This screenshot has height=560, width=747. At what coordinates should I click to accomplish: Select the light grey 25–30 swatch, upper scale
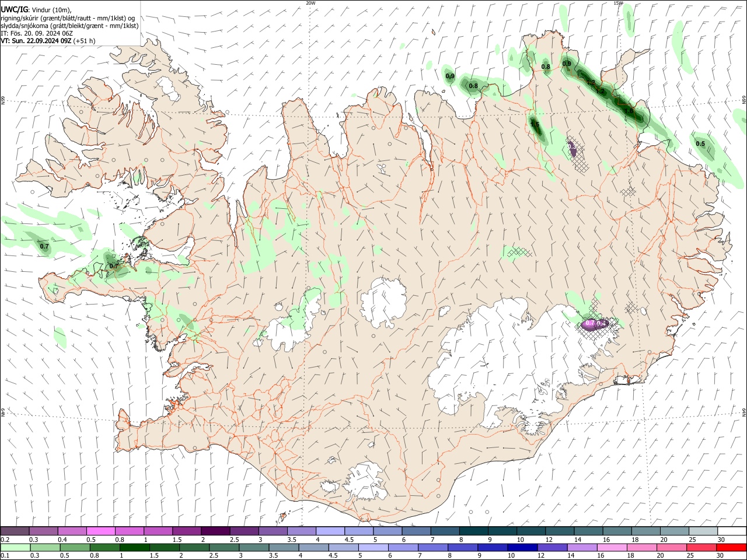(703, 531)
